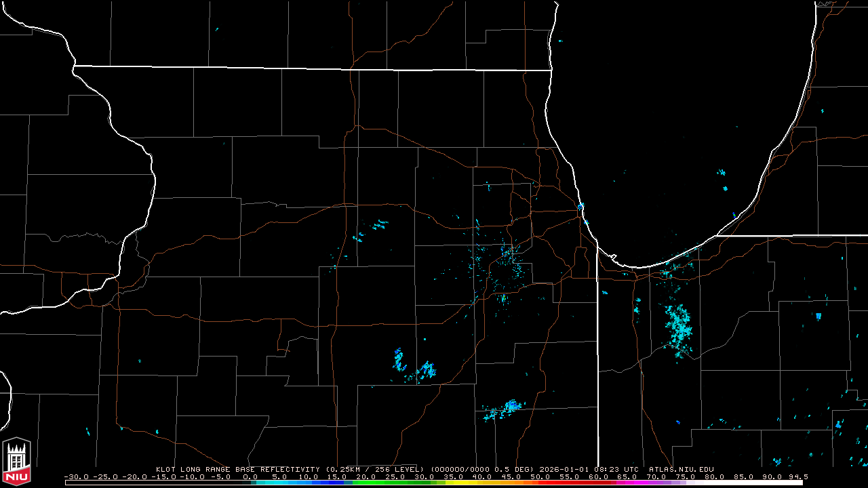Click the small cyan echo square in eastern Indiana

click(818, 316)
